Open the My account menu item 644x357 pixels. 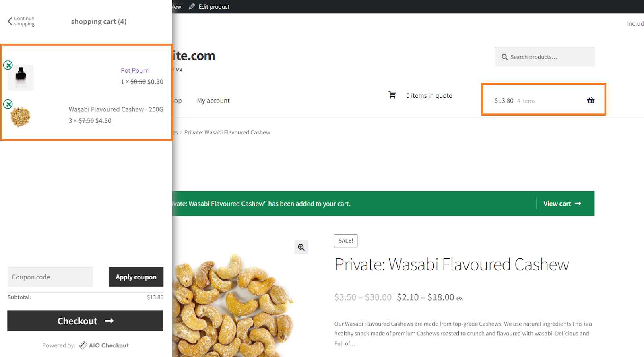coord(213,101)
